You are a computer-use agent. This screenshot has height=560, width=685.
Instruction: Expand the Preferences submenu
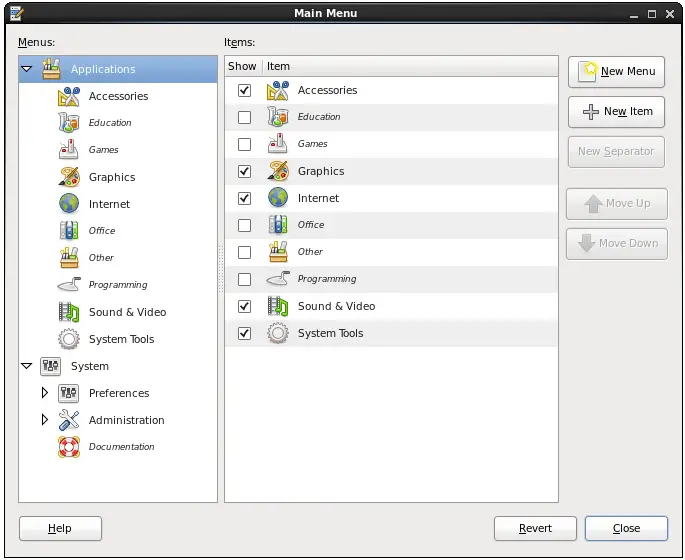click(44, 393)
